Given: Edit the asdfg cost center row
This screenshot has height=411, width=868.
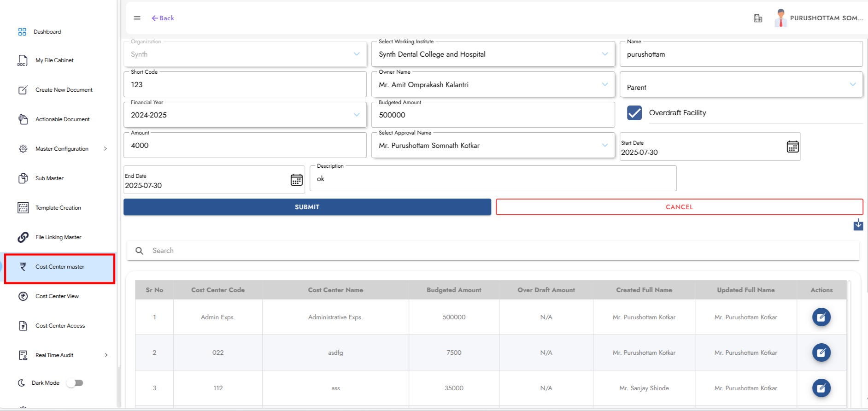Looking at the screenshot, I should pos(821,352).
